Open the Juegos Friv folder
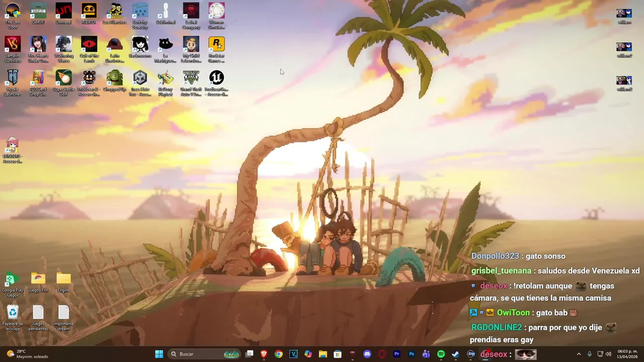 38,283
